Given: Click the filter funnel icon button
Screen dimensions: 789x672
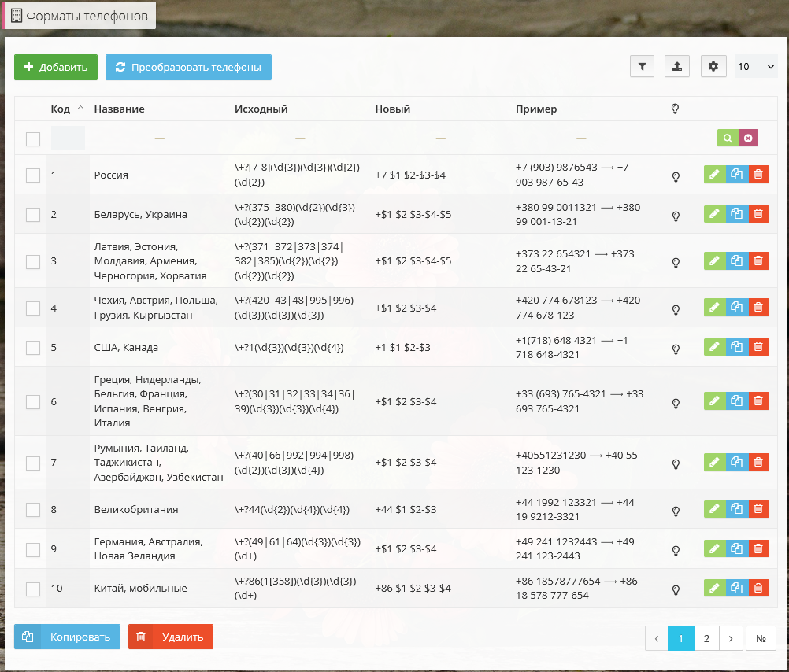Looking at the screenshot, I should coord(642,67).
